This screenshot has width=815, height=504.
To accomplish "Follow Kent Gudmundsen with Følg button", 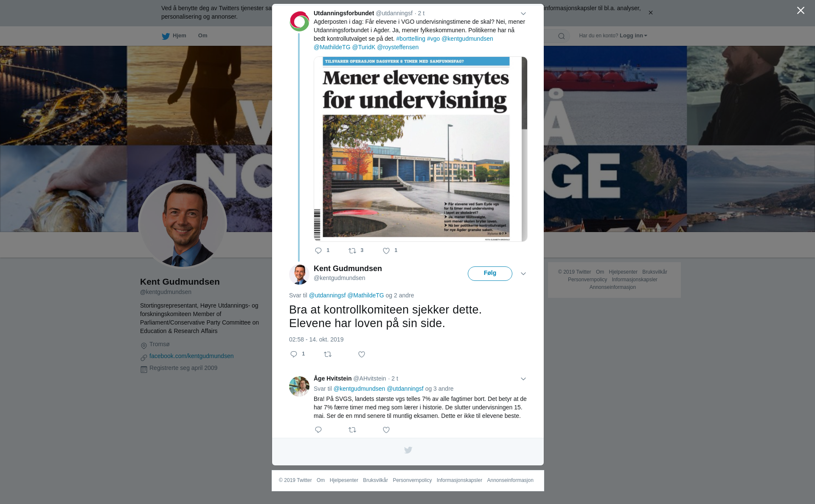I will click(490, 274).
